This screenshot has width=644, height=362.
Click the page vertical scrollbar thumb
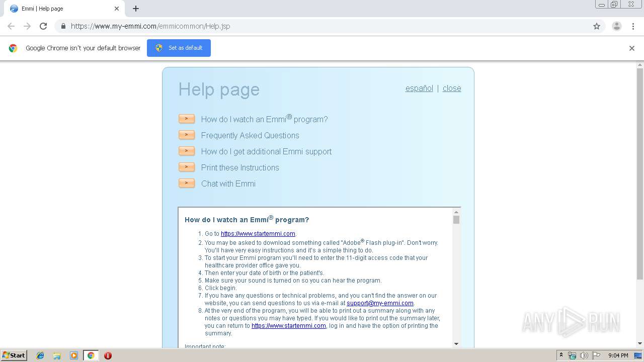pos(640,173)
